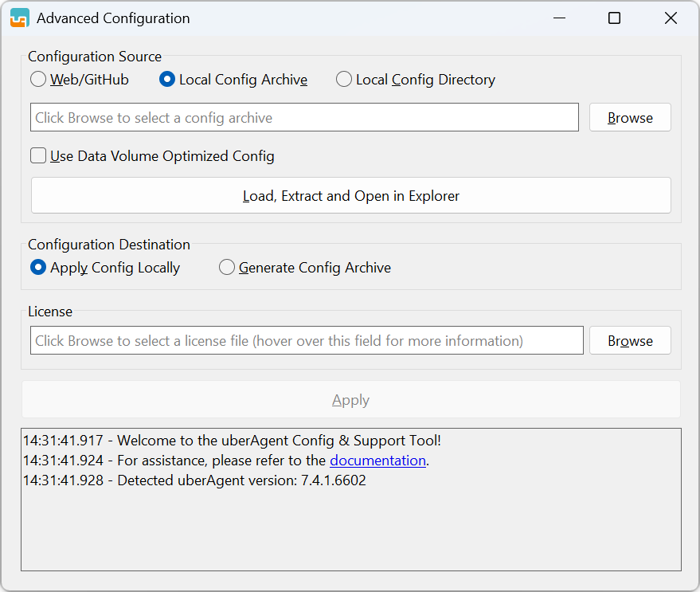
Task: Click Load, Extract and Open in Explorer
Action: click(350, 196)
